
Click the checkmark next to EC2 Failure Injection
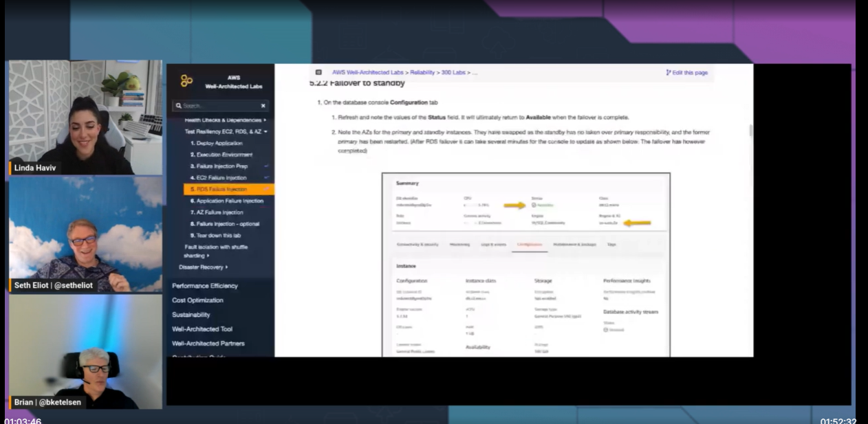(266, 178)
